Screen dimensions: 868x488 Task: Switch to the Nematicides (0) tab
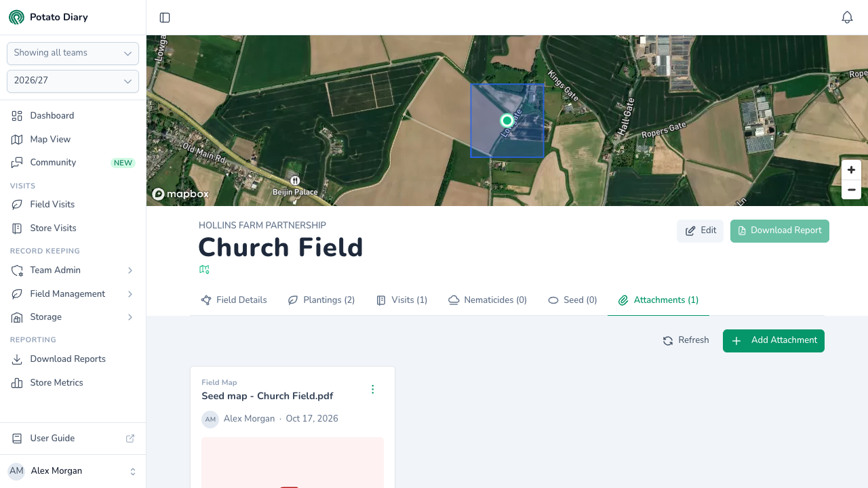[488, 300]
